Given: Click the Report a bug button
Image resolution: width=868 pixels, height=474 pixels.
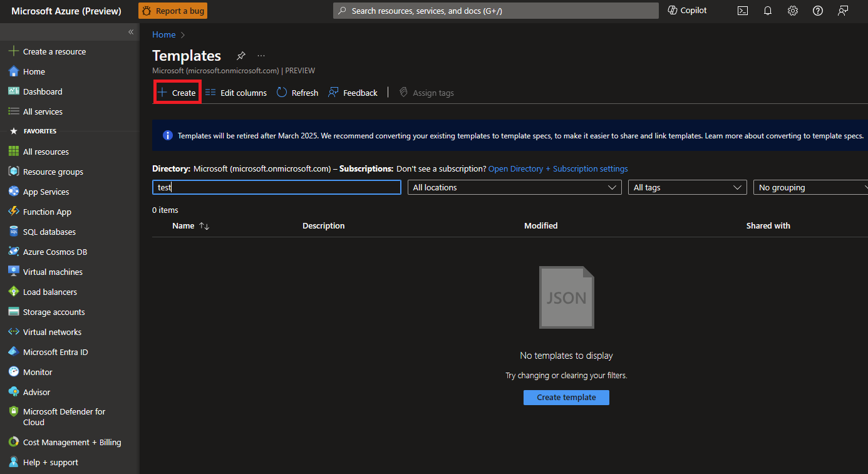Looking at the screenshot, I should tap(173, 11).
